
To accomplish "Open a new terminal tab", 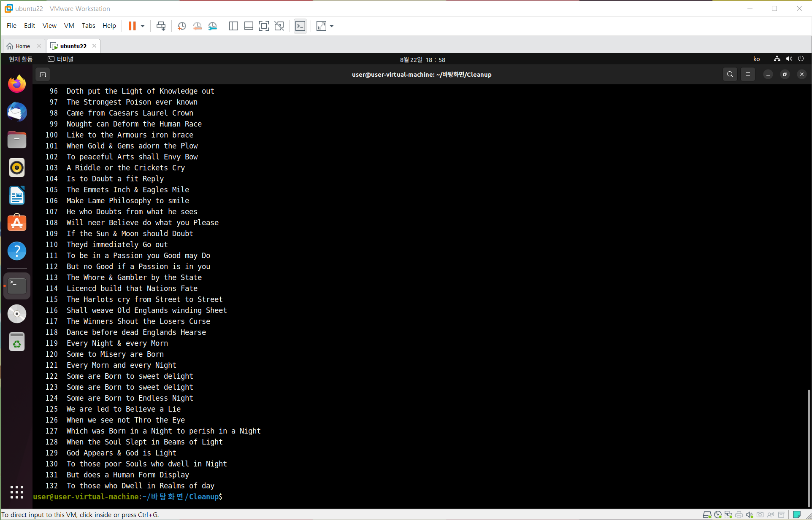I will pyautogui.click(x=43, y=75).
